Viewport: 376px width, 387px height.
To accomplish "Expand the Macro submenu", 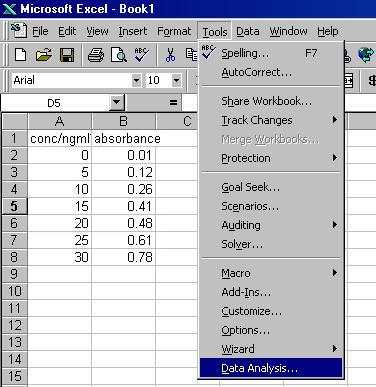I will point(335,273).
